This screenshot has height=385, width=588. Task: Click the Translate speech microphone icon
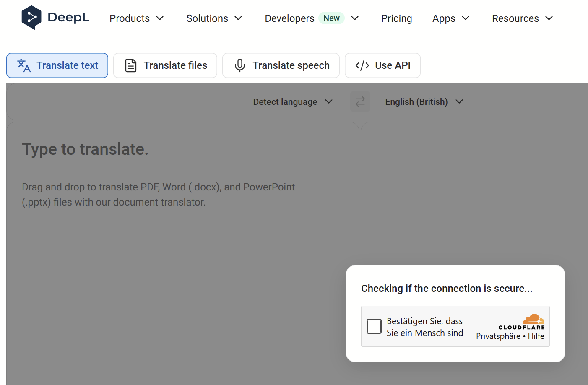point(240,65)
